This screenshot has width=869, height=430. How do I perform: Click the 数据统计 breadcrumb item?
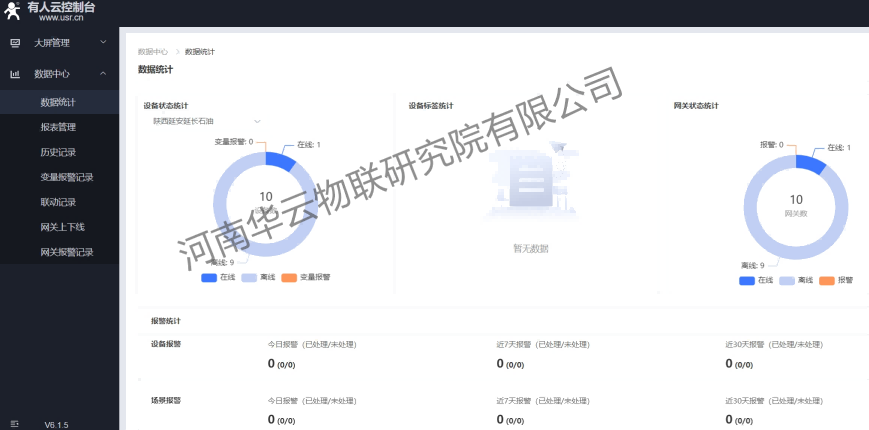200,52
